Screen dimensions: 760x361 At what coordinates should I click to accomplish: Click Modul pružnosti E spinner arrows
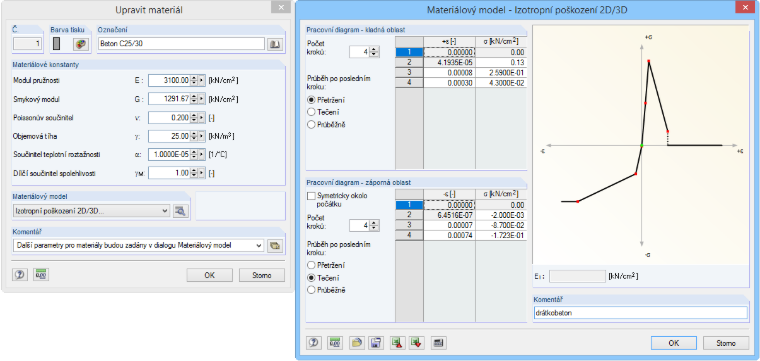pos(194,80)
